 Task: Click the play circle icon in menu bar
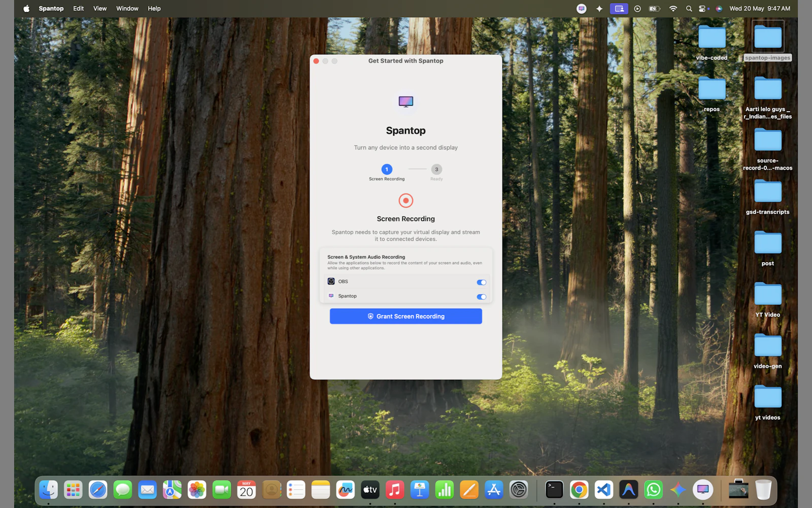[637, 9]
